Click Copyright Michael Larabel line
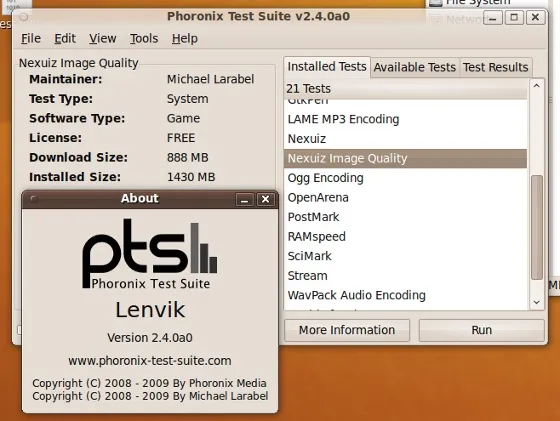The image size is (560, 421). (x=150, y=396)
